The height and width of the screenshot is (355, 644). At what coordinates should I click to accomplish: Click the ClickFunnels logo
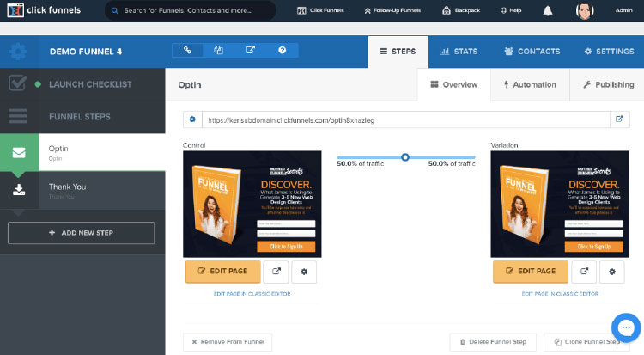44,10
